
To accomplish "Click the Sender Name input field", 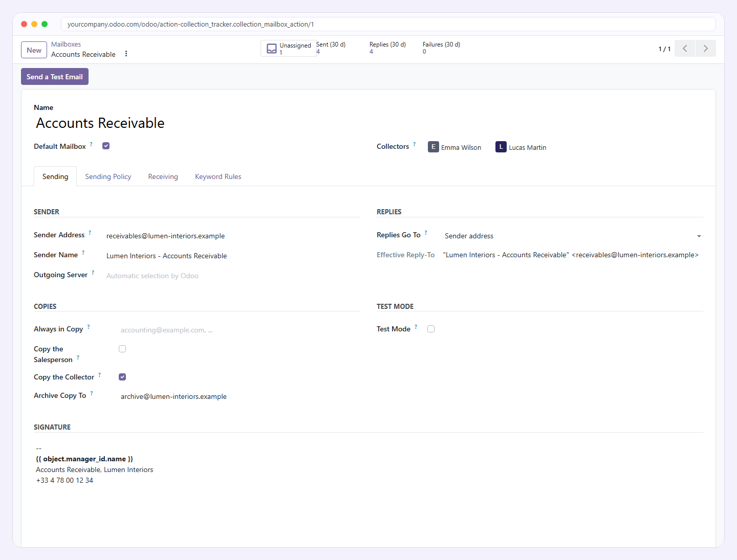I will click(x=232, y=256).
